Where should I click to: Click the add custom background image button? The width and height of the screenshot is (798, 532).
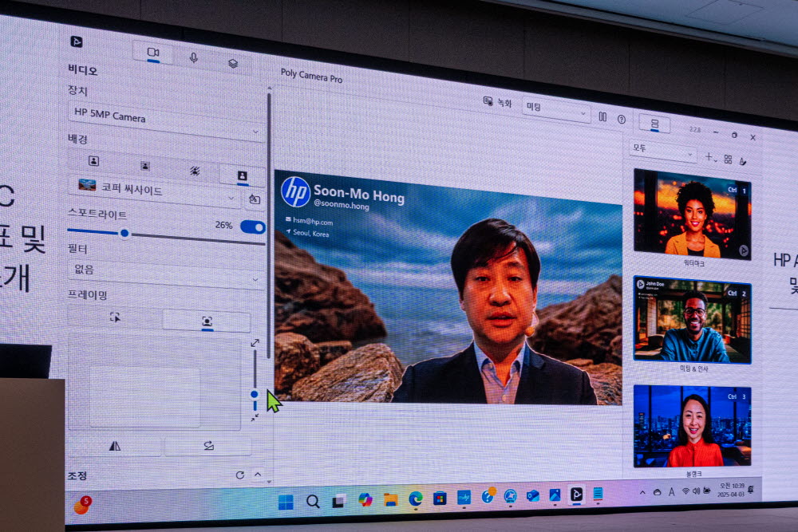255,199
